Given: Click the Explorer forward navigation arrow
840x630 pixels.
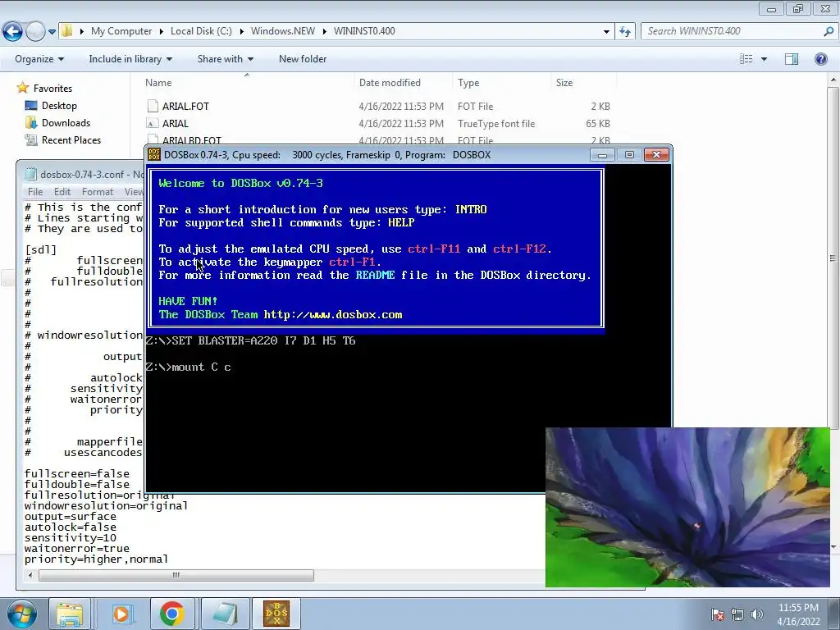Looking at the screenshot, I should click(x=35, y=32).
